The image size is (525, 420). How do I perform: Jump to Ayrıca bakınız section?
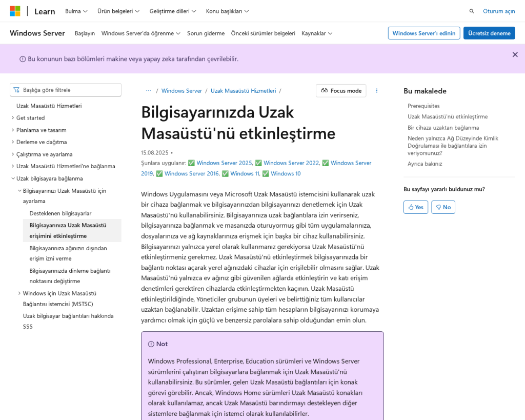pyautogui.click(x=425, y=164)
